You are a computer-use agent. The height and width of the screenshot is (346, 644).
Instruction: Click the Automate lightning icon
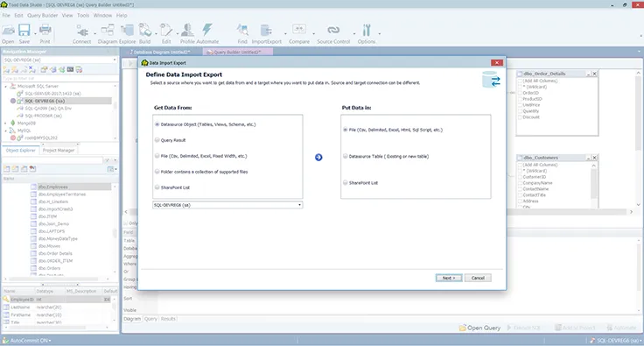point(207,30)
